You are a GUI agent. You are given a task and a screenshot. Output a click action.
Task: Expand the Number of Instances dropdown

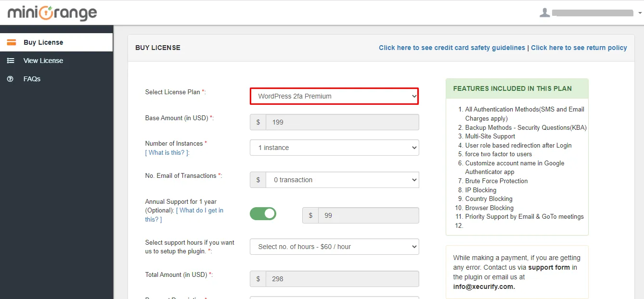334,148
